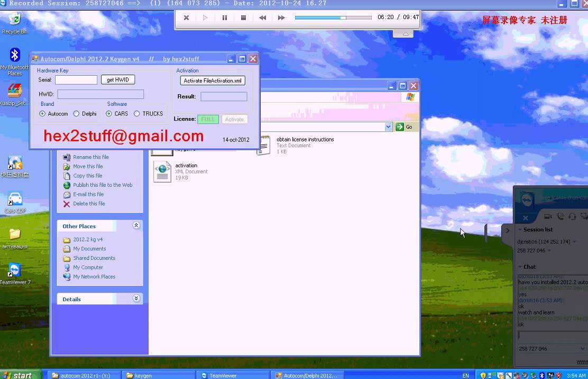Click the TeamViewer phone call icon
The height and width of the screenshot is (379, 588).
click(561, 216)
